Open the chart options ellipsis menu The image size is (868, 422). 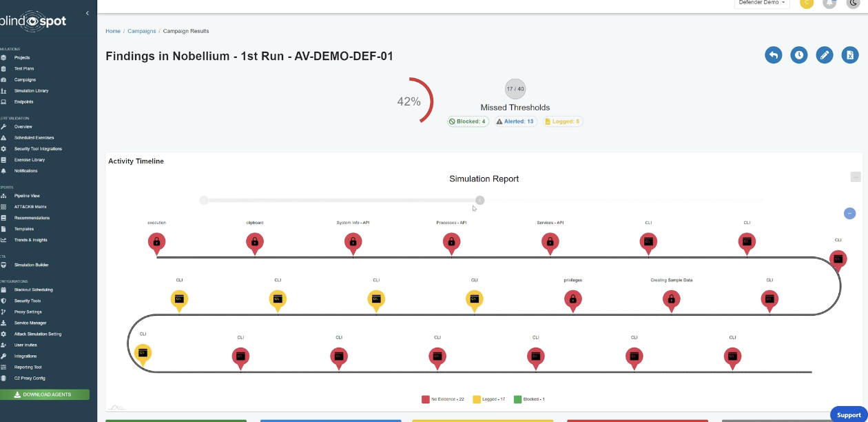point(855,177)
